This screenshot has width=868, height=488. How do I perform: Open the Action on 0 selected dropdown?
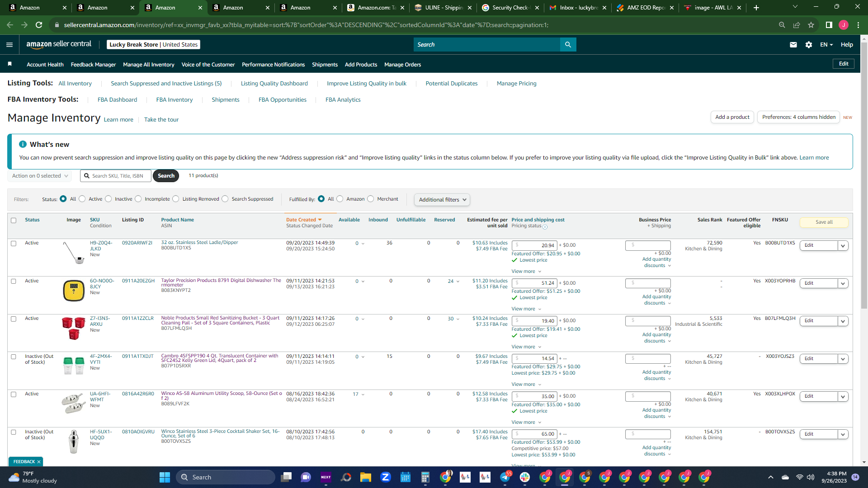40,176
